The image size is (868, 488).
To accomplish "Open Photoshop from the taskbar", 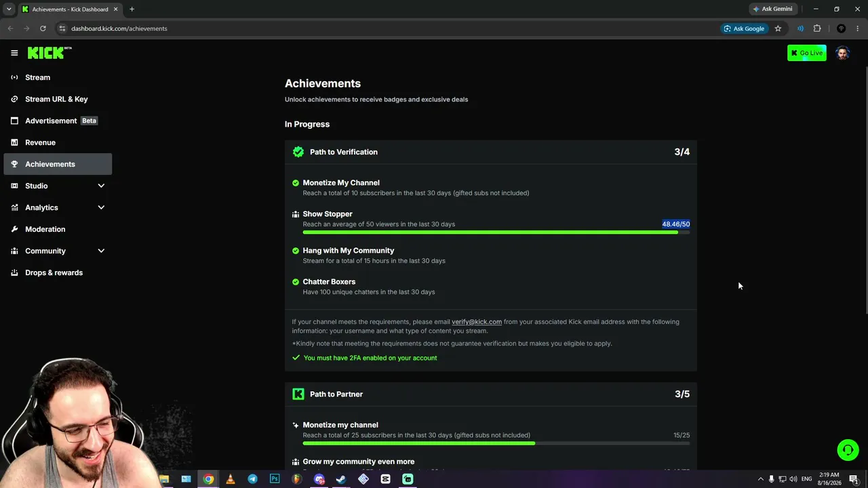I will coord(275,479).
